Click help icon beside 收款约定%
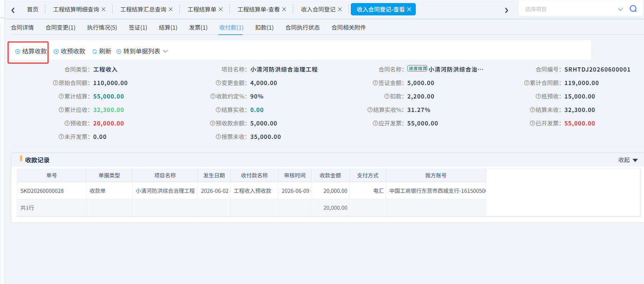 click(213, 96)
